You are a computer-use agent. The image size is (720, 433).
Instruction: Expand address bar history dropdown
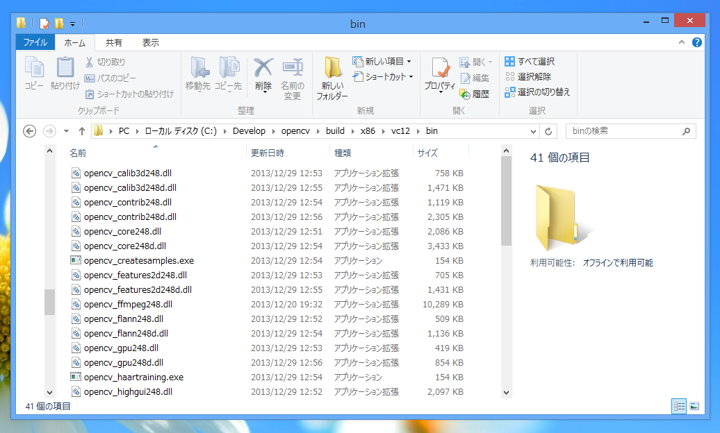pos(533,131)
